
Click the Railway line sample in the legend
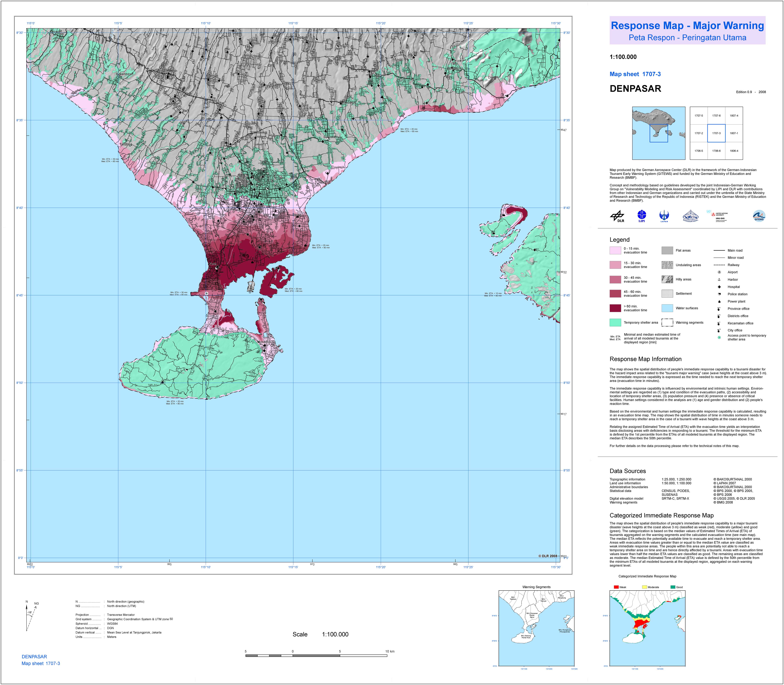point(719,265)
